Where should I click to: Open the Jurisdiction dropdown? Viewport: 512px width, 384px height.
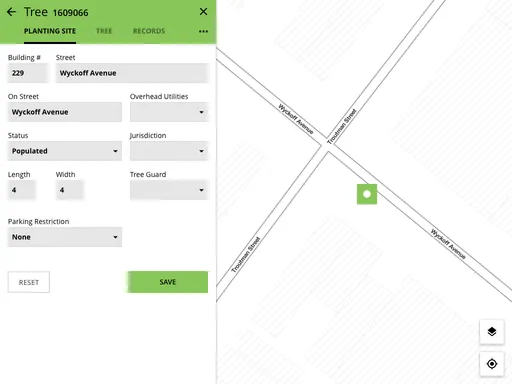(169, 151)
